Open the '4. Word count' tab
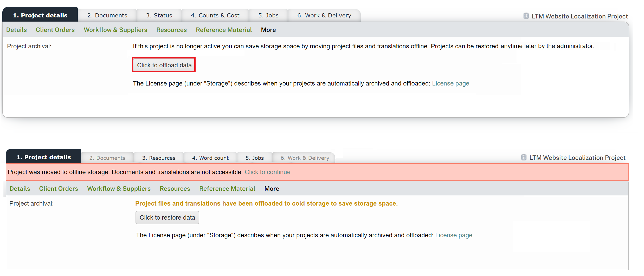The width and height of the screenshot is (644, 276). click(x=210, y=158)
